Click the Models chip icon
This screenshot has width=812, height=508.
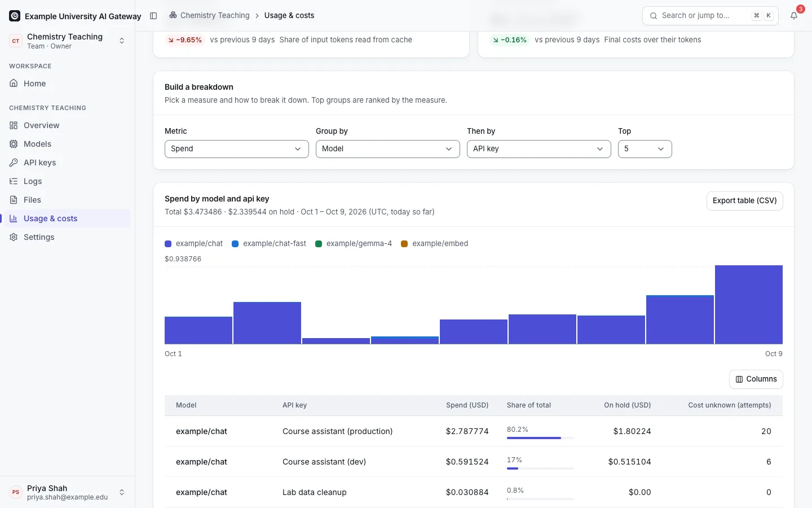pyautogui.click(x=14, y=144)
